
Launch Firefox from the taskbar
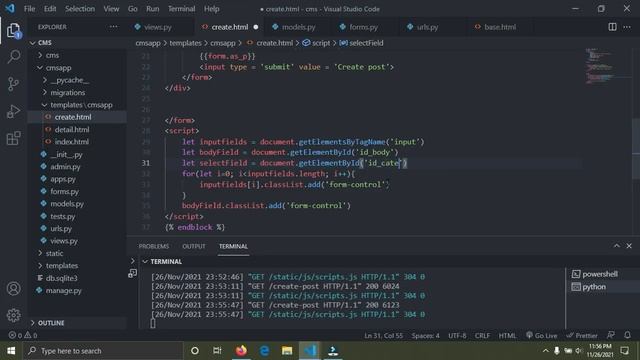[x=241, y=351]
